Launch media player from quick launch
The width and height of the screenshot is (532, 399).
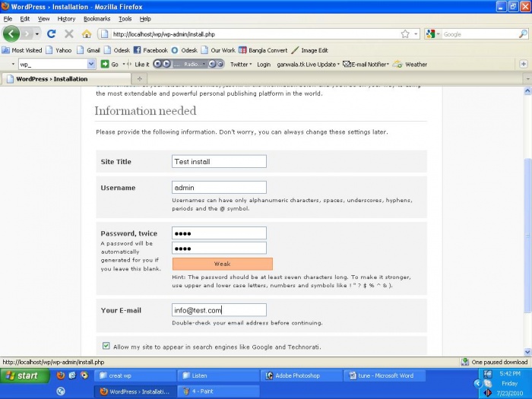tap(84, 375)
